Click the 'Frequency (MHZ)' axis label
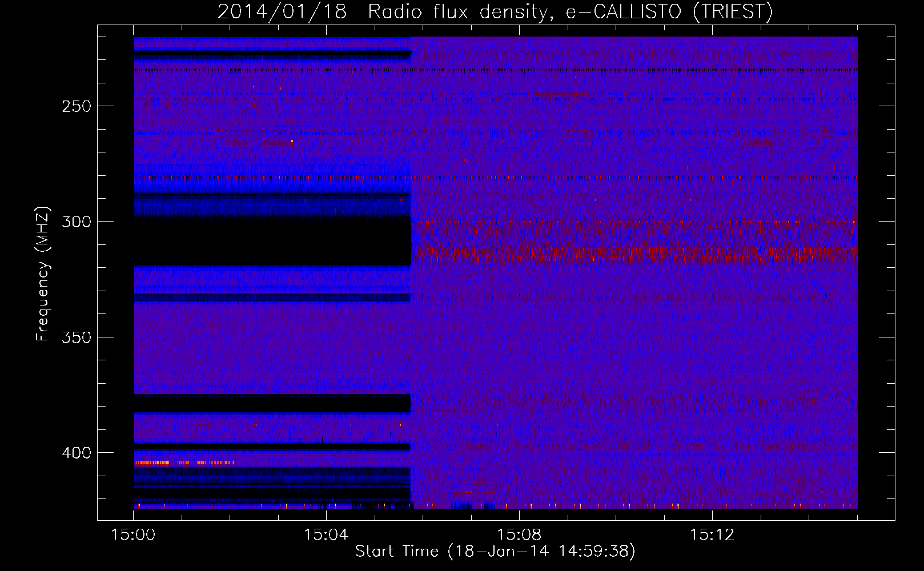This screenshot has width=924, height=571. click(x=43, y=274)
